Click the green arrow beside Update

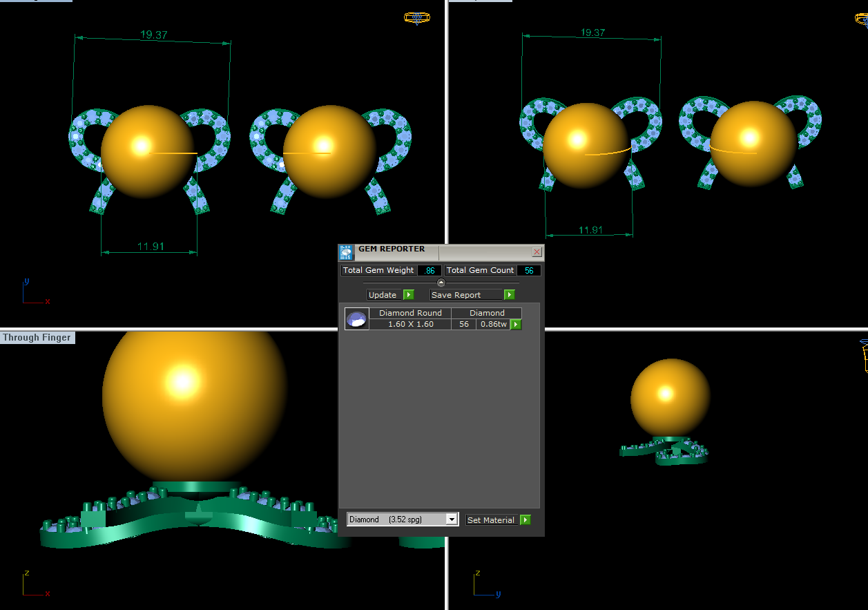[408, 295]
